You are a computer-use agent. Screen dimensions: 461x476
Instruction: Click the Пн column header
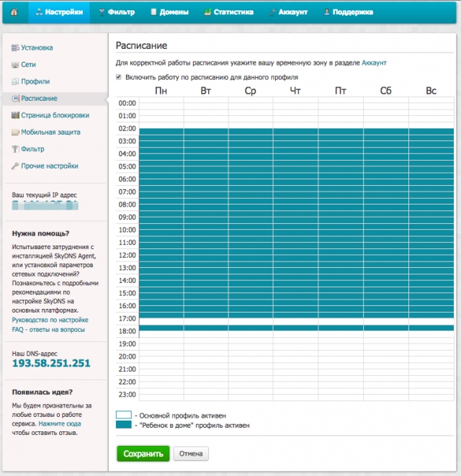tap(161, 91)
